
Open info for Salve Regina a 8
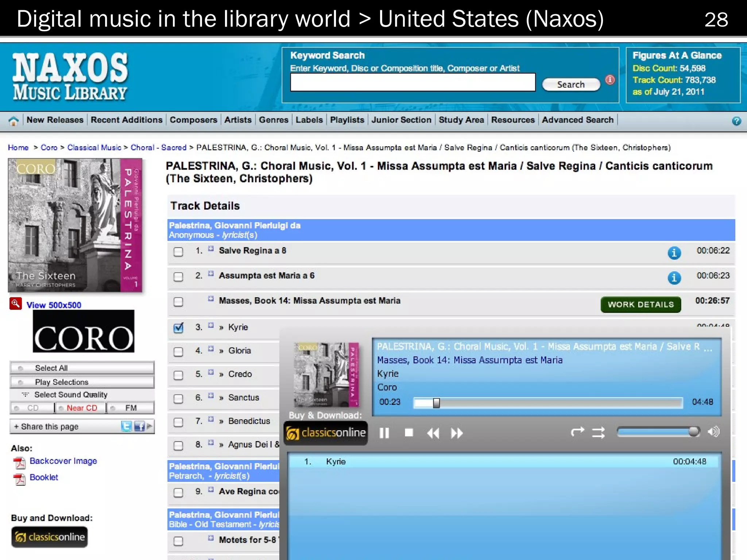[674, 252]
